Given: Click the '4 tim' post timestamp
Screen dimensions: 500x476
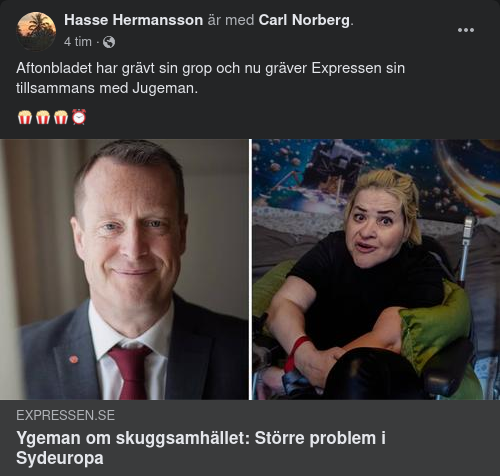Looking at the screenshot, I should point(78,42).
